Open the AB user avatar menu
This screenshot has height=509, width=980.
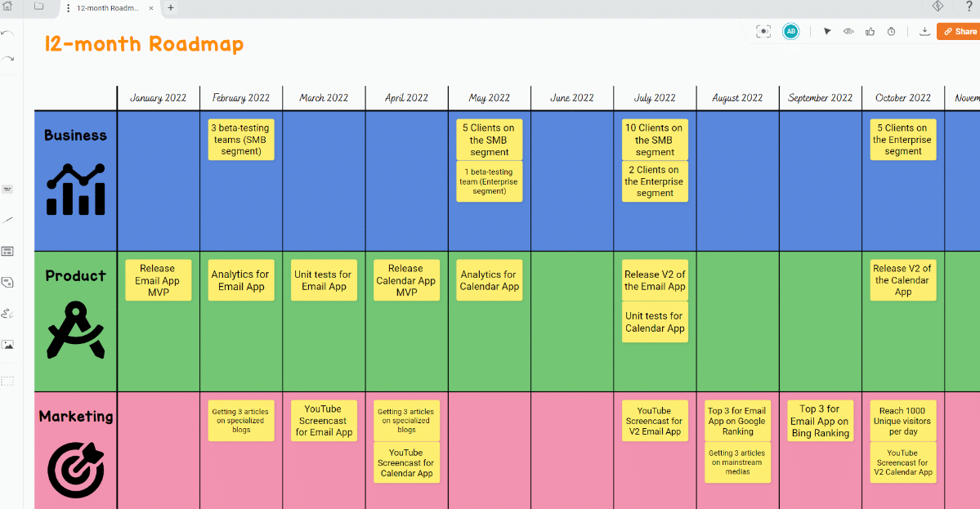click(x=790, y=31)
